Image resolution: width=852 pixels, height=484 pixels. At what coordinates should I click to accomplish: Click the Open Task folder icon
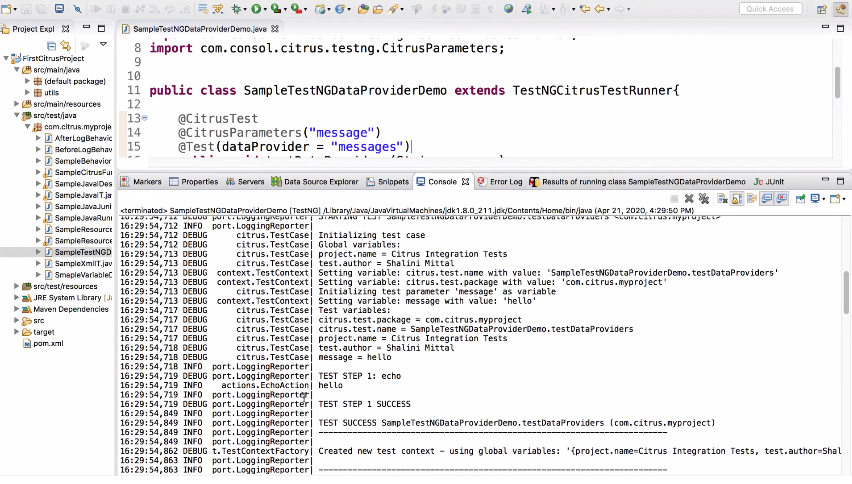click(378, 9)
